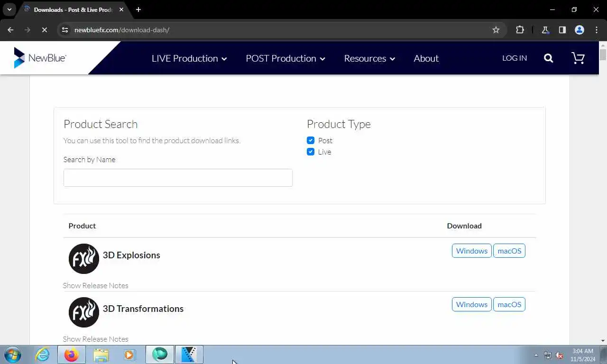Screen dimensions: 607x364
Task: Open Windows Explorer folder on taskbar
Action: 101,355
